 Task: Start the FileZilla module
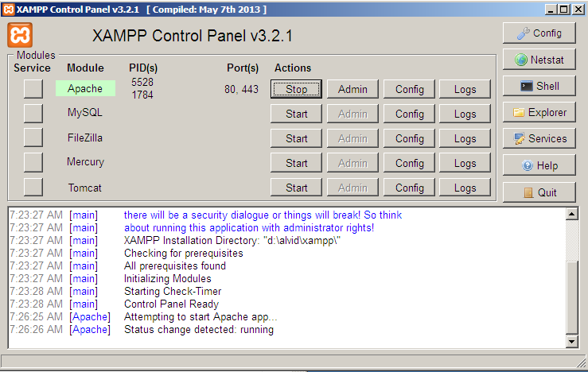(x=296, y=138)
